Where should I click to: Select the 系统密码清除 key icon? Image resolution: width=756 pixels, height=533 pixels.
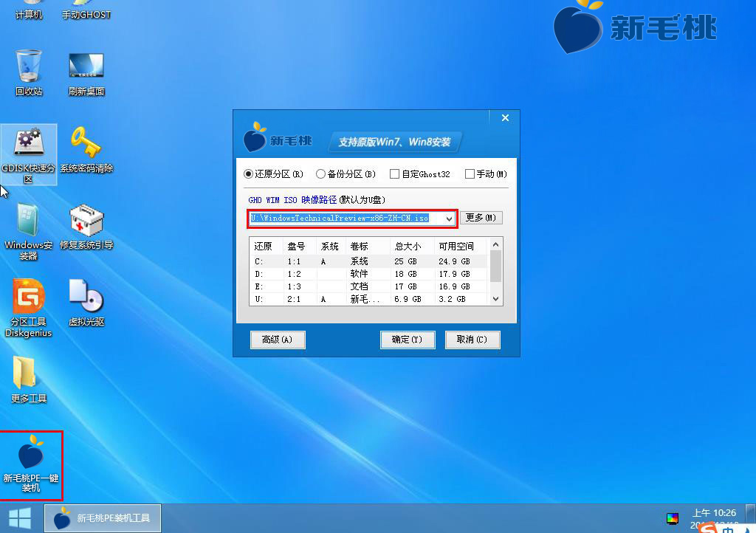click(x=86, y=149)
